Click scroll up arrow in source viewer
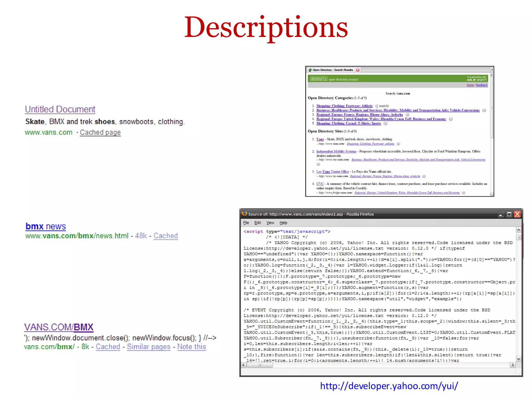Viewport: 532px width, 399px height. [518, 230]
